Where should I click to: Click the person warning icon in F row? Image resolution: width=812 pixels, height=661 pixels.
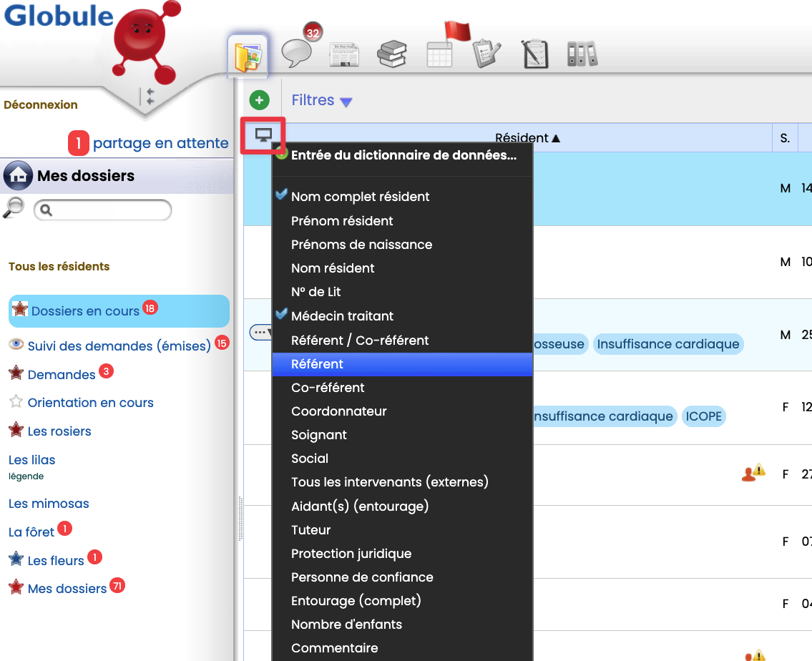(x=753, y=473)
